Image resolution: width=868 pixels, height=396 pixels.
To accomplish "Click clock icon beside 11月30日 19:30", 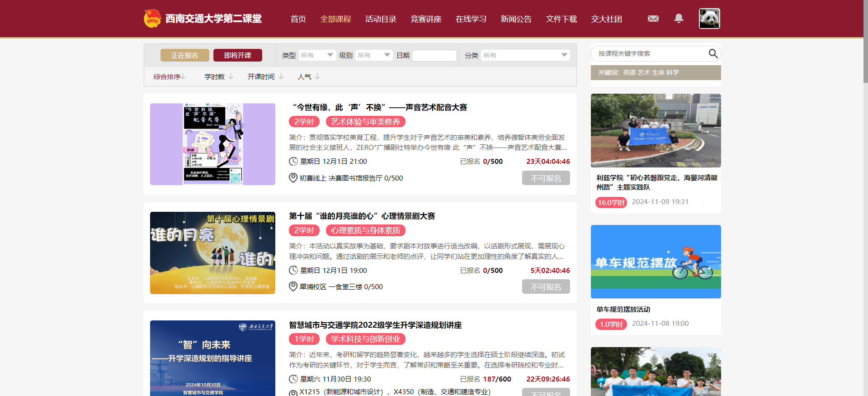I will click(293, 379).
